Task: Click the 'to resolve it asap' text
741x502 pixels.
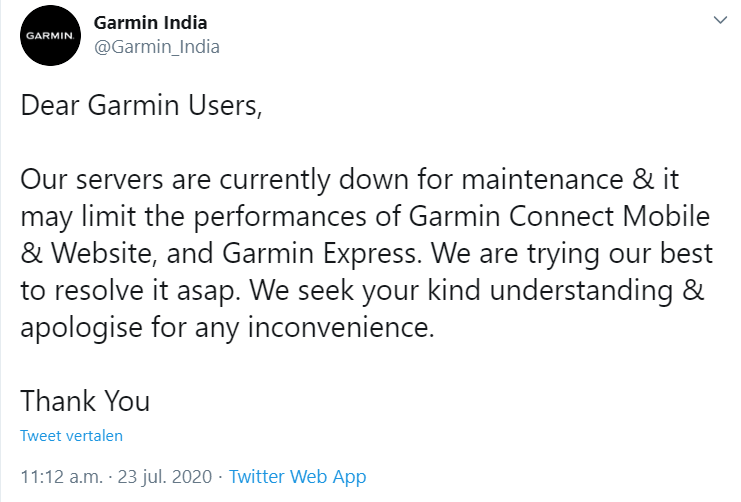Action: 115,290
